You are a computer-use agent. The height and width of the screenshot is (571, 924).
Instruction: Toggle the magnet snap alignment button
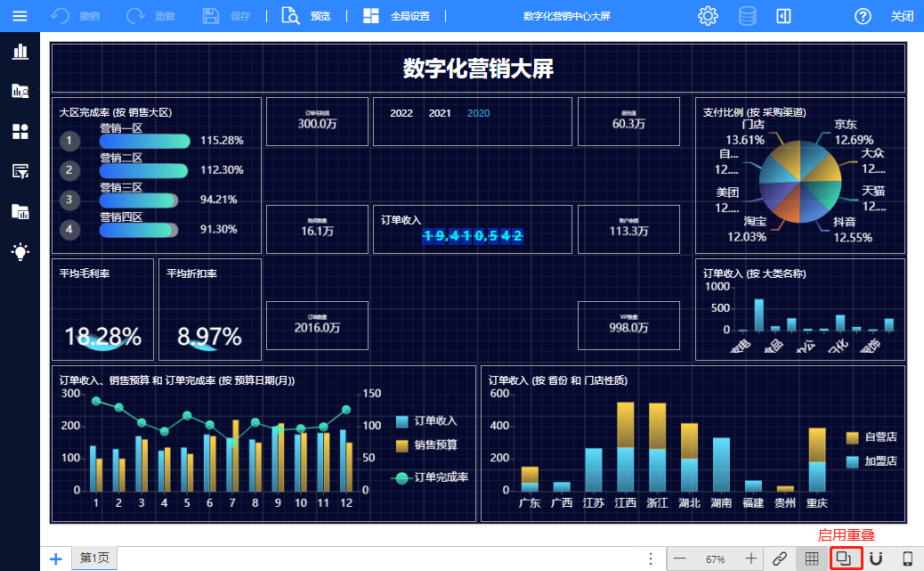[876, 559]
